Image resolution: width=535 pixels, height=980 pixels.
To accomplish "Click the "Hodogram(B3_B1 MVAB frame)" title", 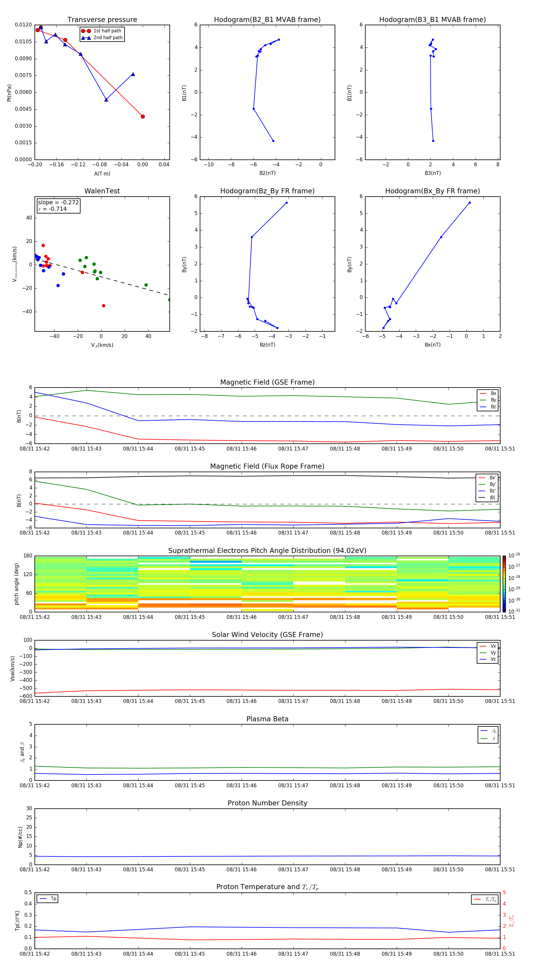I will pyautogui.click(x=432, y=19).
